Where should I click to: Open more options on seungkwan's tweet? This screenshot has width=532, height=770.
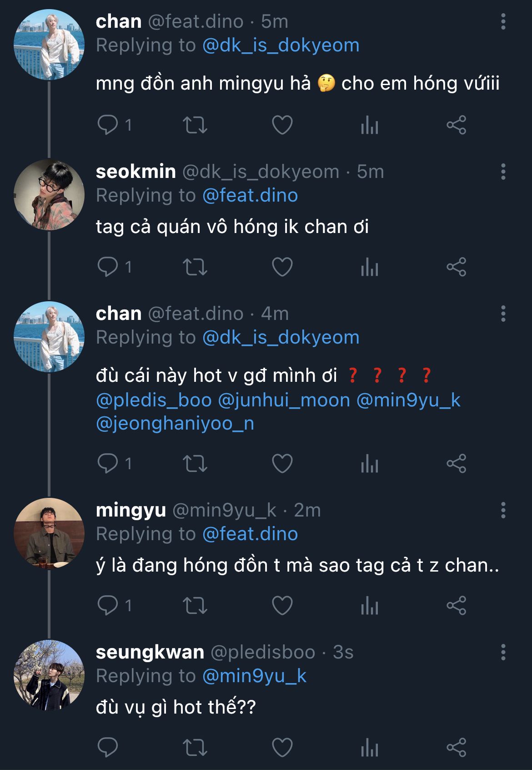[x=503, y=653]
